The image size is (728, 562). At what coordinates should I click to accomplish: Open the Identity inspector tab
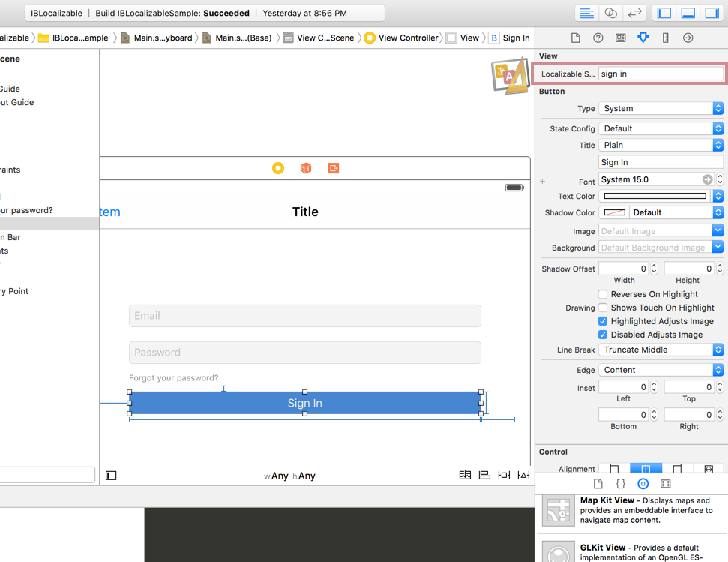click(620, 38)
